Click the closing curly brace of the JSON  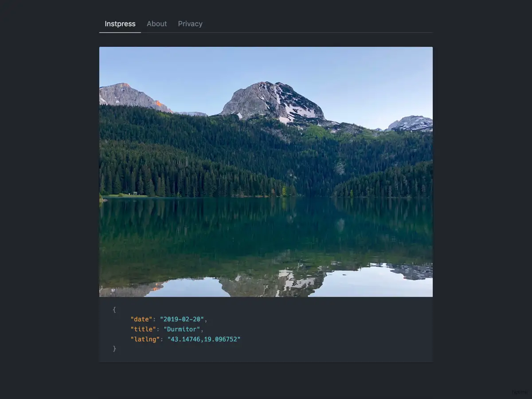click(x=114, y=349)
